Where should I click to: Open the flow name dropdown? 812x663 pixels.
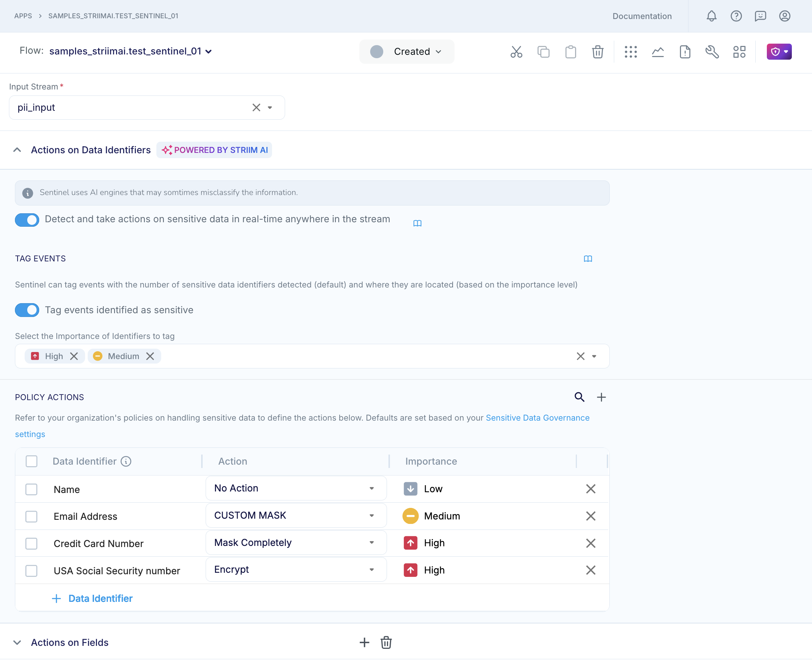coord(208,51)
